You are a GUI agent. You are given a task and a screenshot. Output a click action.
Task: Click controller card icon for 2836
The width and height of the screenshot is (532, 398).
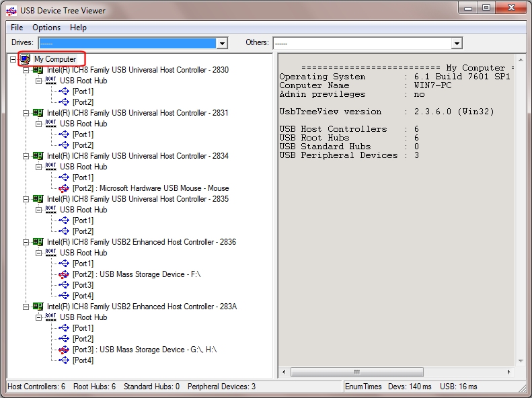click(38, 242)
